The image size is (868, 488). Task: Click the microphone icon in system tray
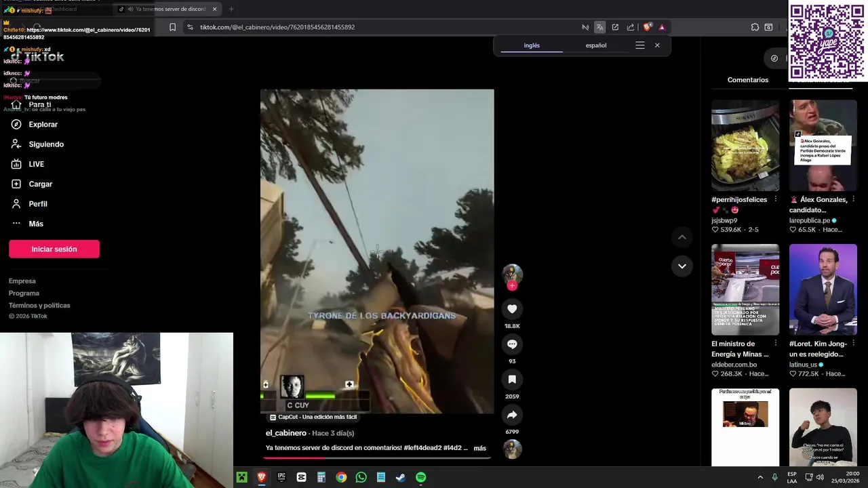click(x=774, y=478)
